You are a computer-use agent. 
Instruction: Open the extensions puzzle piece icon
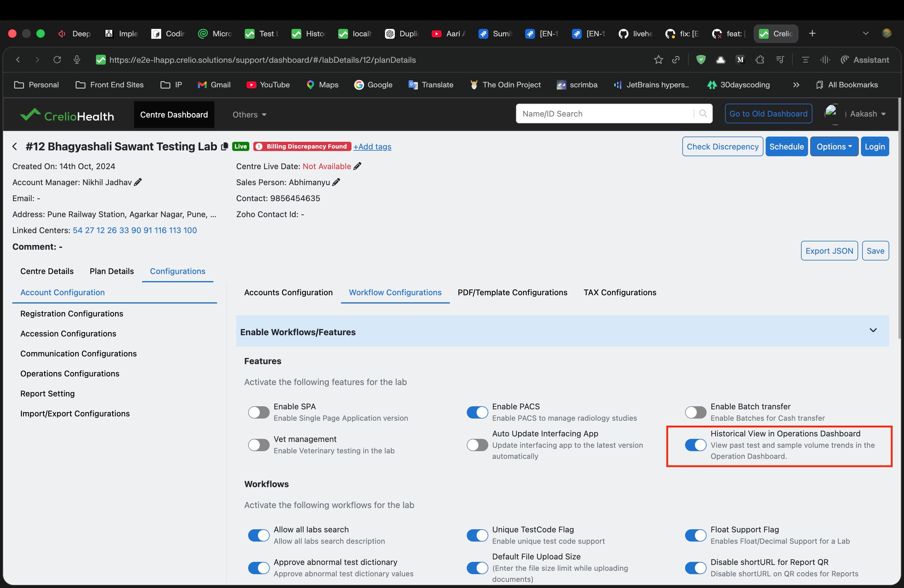760,60
